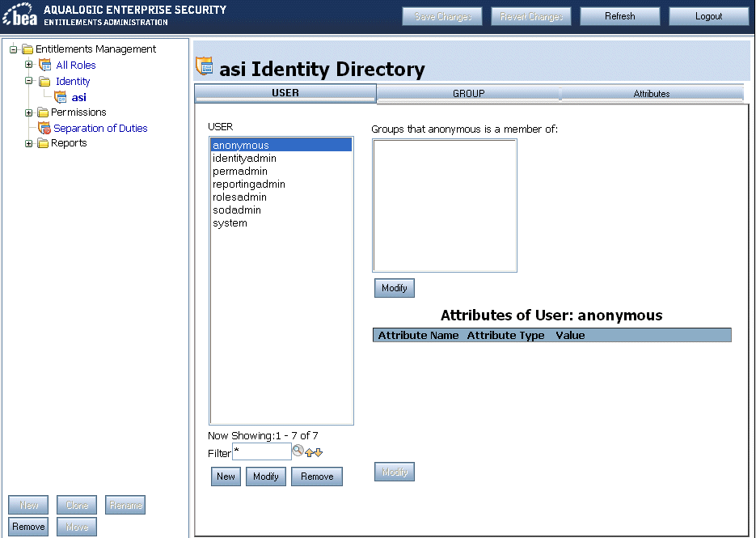Click the filter search magnifier icon
756x538 pixels.
(298, 451)
